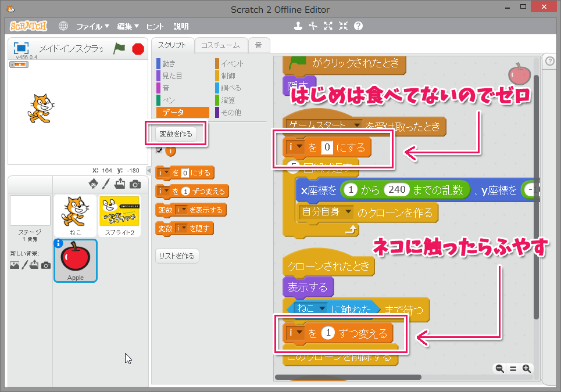Zoom out the script area
Viewport: 561px width, 392px height.
499,368
